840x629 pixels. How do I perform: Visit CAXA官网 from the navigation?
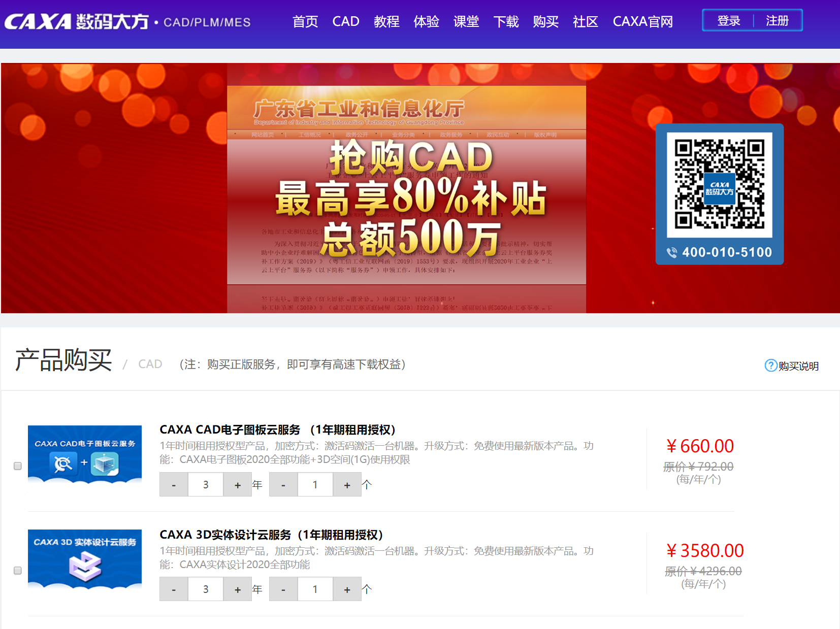point(643,21)
